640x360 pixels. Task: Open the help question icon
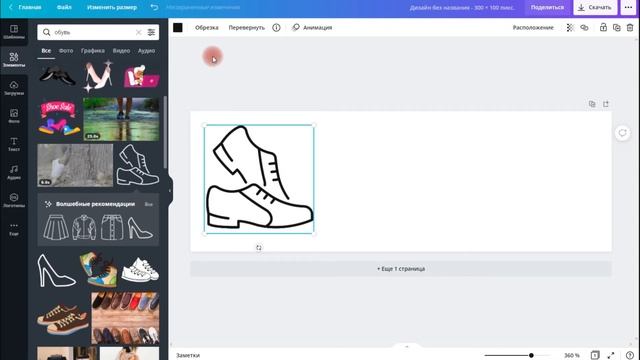pos(630,355)
